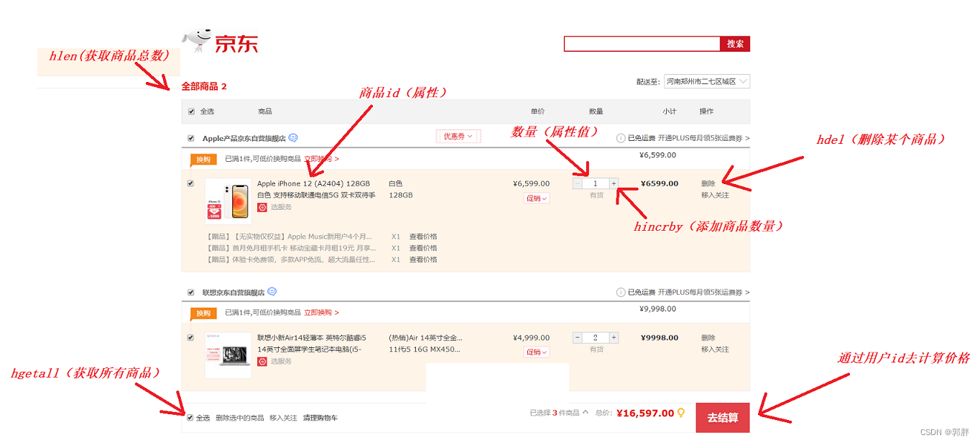Viewport: 980px width, 443px height.
Task: Click Apple store 开通PLUS每月领5张运费券 link
Action: 704,138
